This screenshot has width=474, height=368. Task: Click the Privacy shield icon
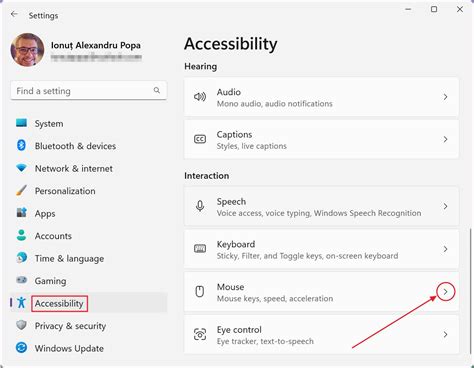(x=21, y=325)
